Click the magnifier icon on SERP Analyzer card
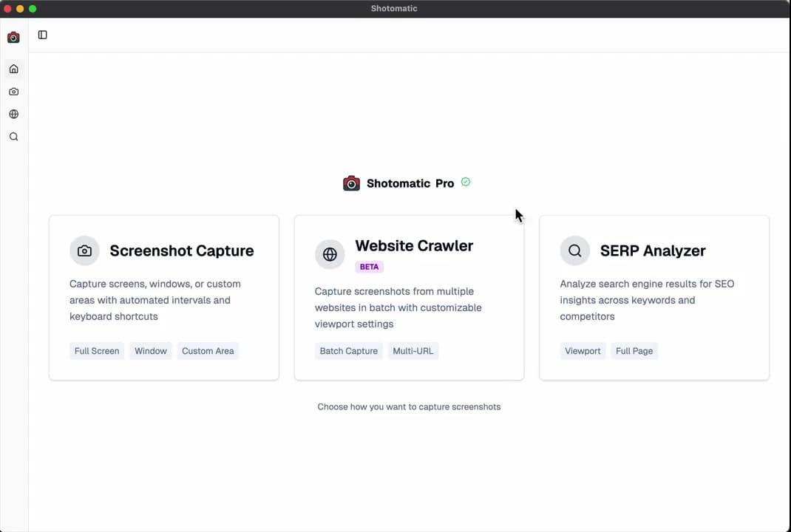791x532 pixels. pyautogui.click(x=575, y=250)
